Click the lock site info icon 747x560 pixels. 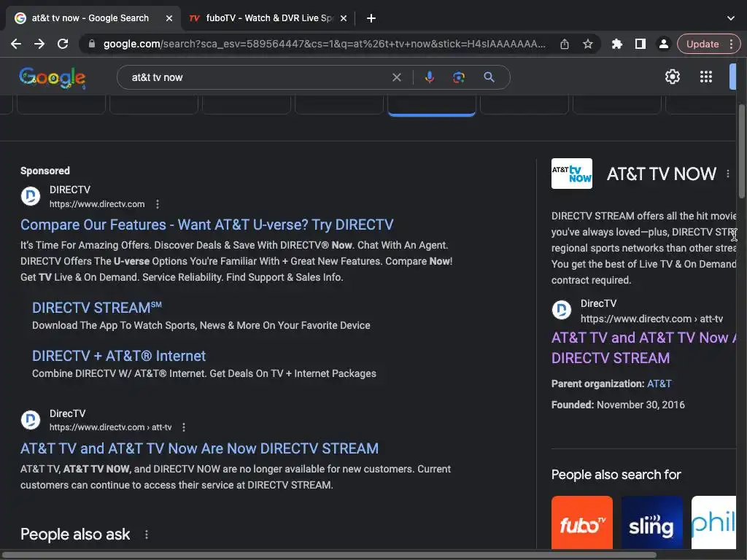(92, 44)
